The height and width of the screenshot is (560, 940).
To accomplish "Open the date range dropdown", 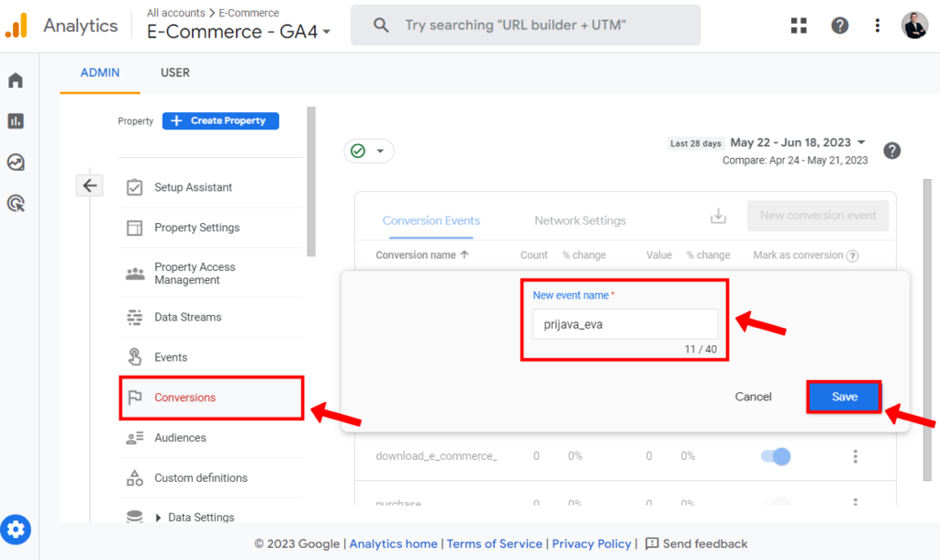I will coord(798,142).
